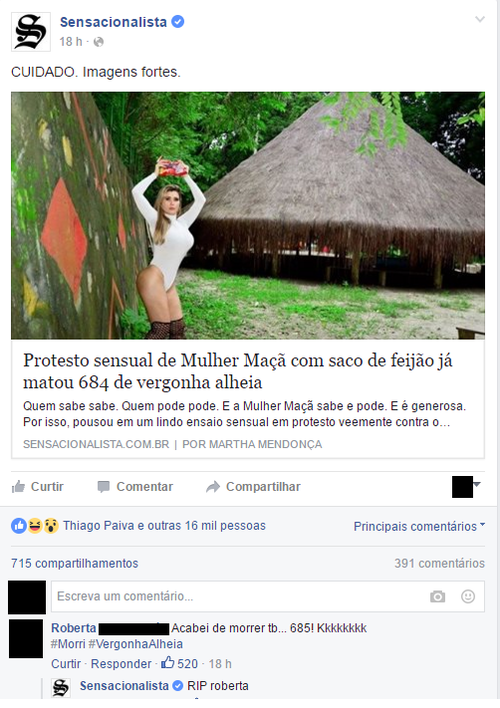500x708 pixels.
Task: Click Curtir under Roberta's comment
Action: point(66,664)
